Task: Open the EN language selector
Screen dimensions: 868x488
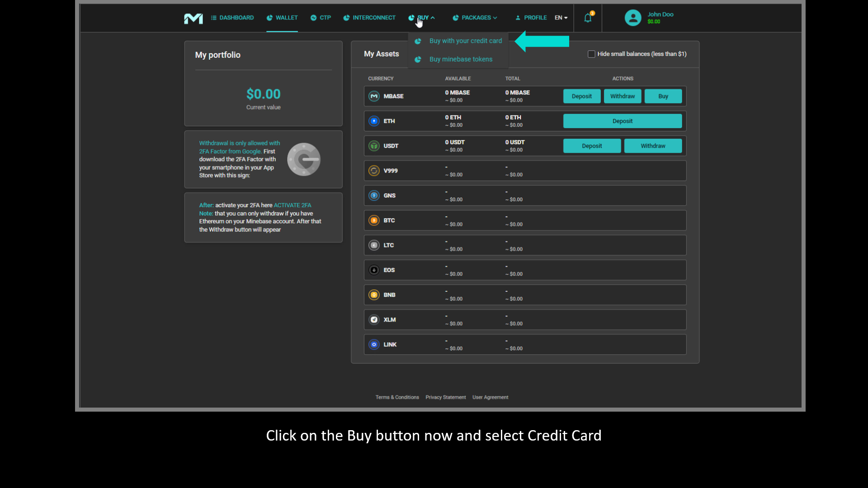Action: (561, 18)
